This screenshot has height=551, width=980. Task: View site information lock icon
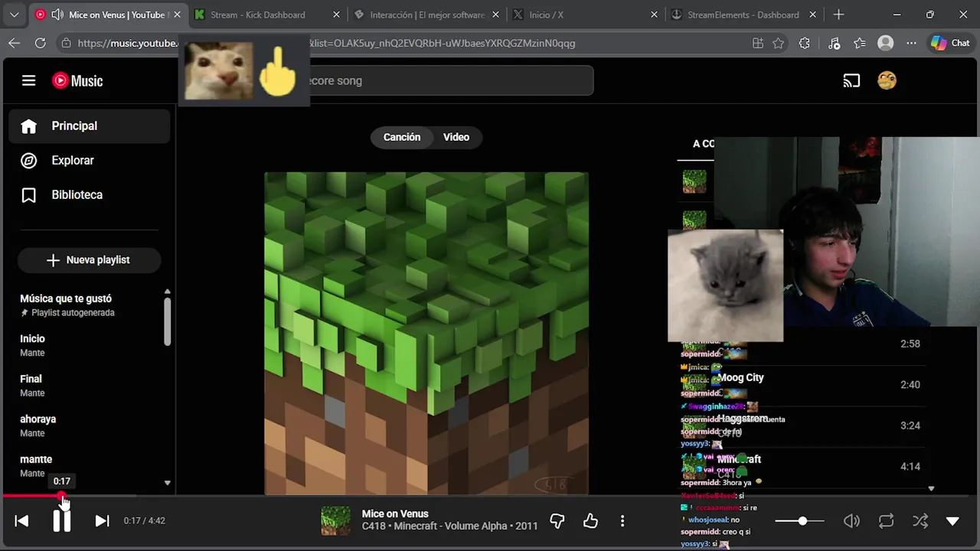pos(67,44)
